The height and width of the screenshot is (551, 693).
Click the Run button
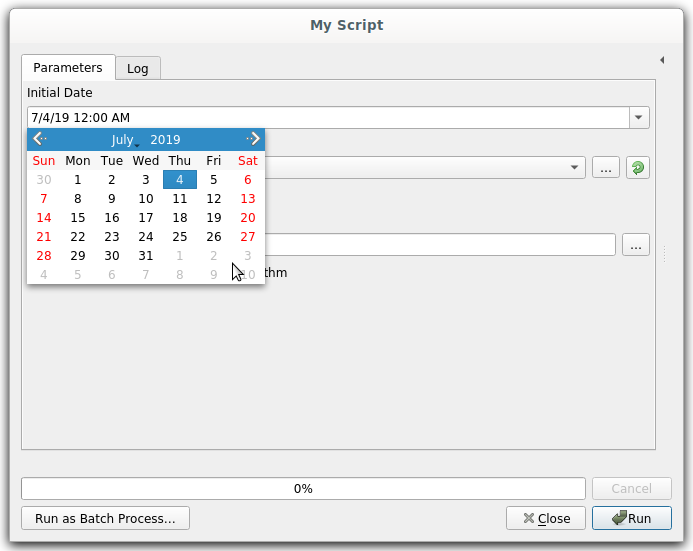[632, 518]
